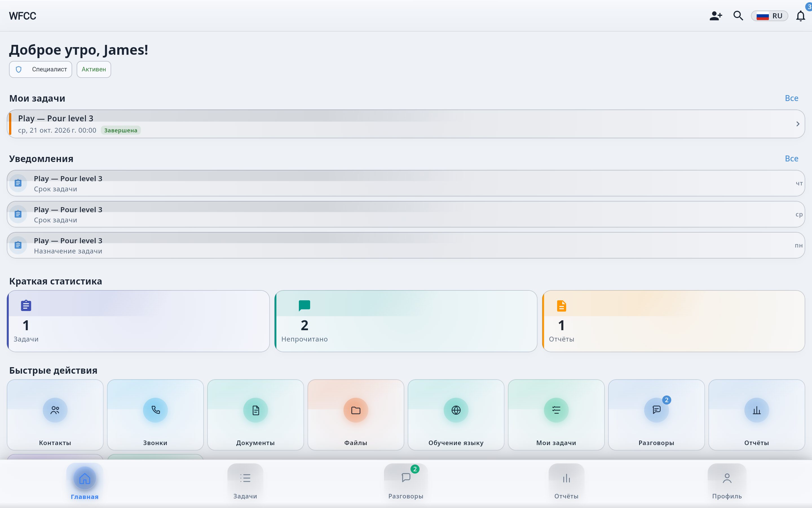The width and height of the screenshot is (812, 508).
Task: Click the Активен status badge
Action: point(94,69)
